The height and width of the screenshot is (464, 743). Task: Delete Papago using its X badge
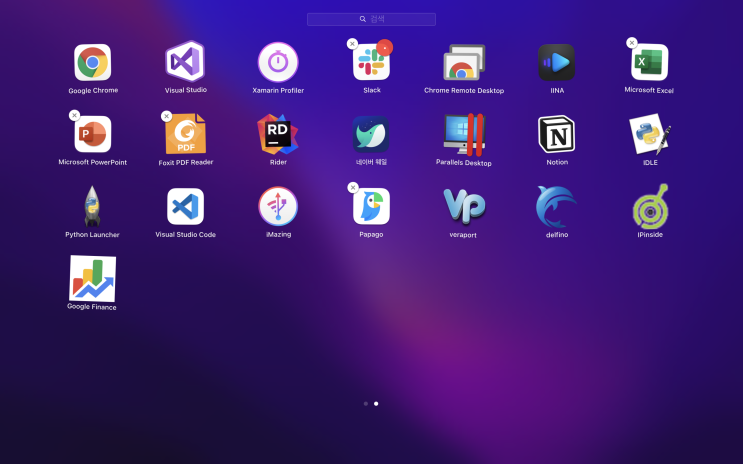click(x=353, y=188)
